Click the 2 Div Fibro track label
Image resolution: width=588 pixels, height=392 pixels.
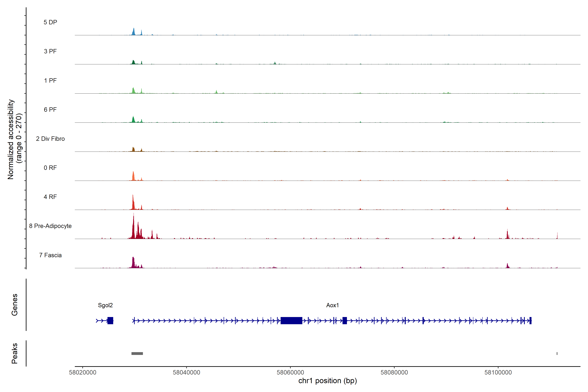pyautogui.click(x=50, y=139)
